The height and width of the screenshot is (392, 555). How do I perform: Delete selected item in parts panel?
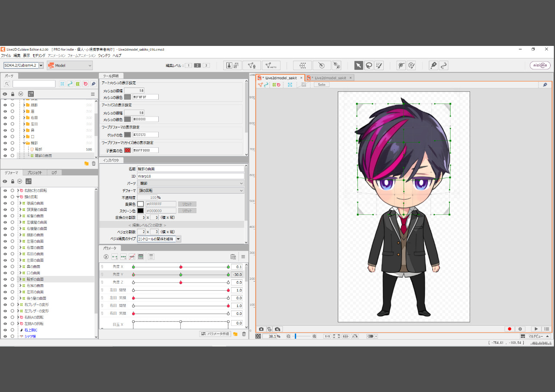[94, 163]
